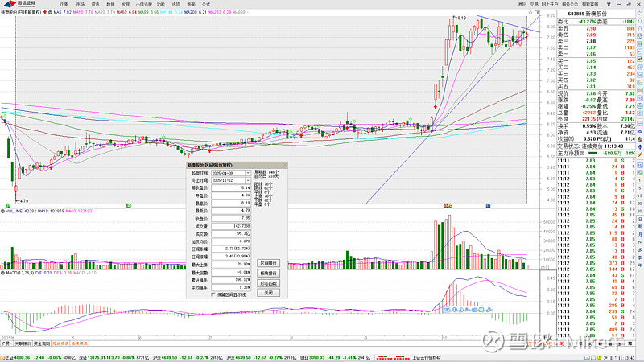Open the 起始时间 date dropdown

point(248,172)
